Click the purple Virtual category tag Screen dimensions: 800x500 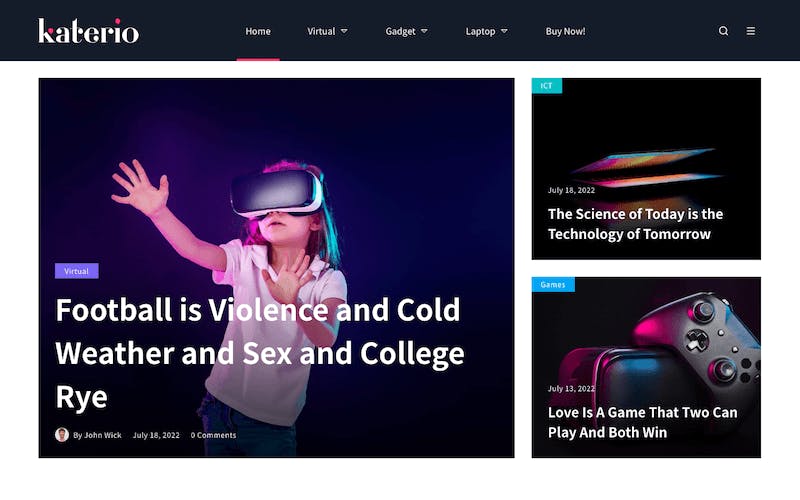point(77,271)
